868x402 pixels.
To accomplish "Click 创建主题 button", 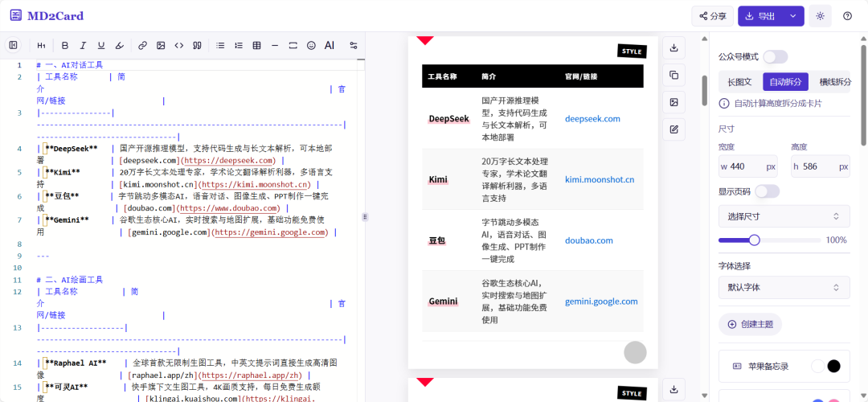I will 750,325.
